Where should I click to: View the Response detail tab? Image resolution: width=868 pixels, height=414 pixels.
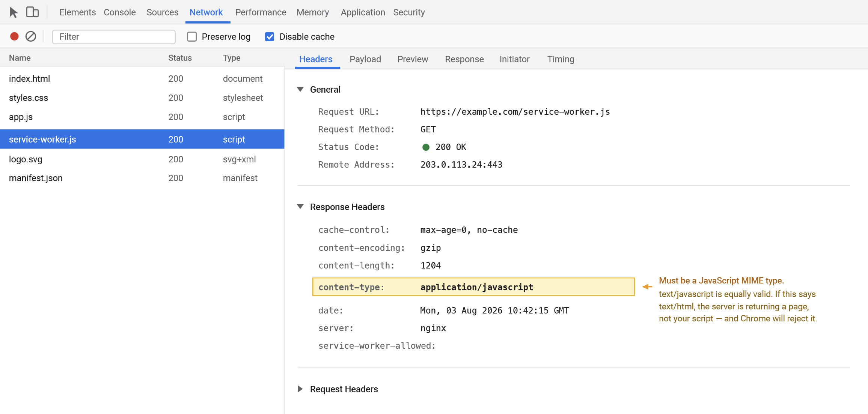pyautogui.click(x=464, y=59)
